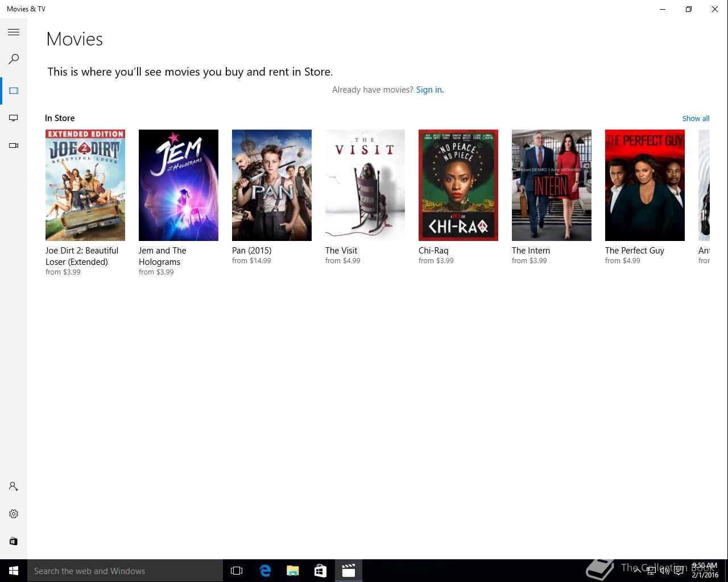Restore down the Movies & TV window
This screenshot has height=582, width=728.
click(689, 9)
